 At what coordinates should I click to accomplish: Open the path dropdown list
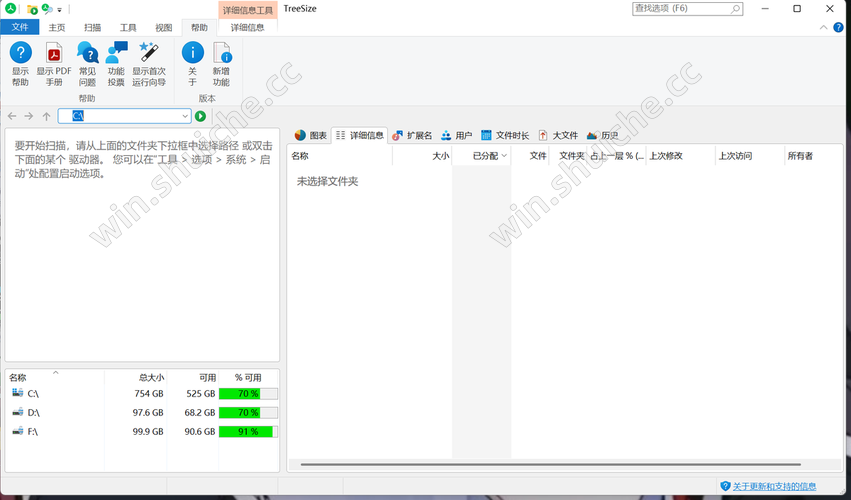[185, 116]
